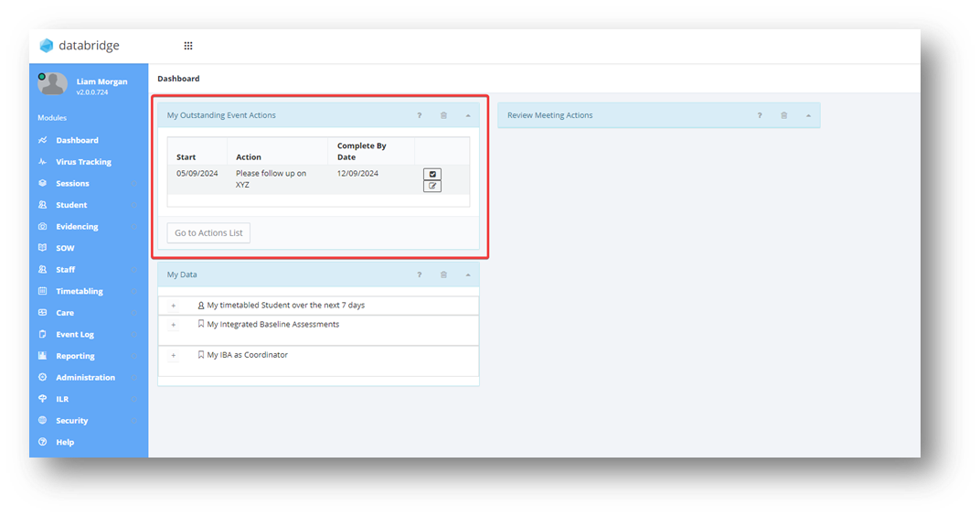Show help for My Data panel
This screenshot has height=517, width=980.
420,275
